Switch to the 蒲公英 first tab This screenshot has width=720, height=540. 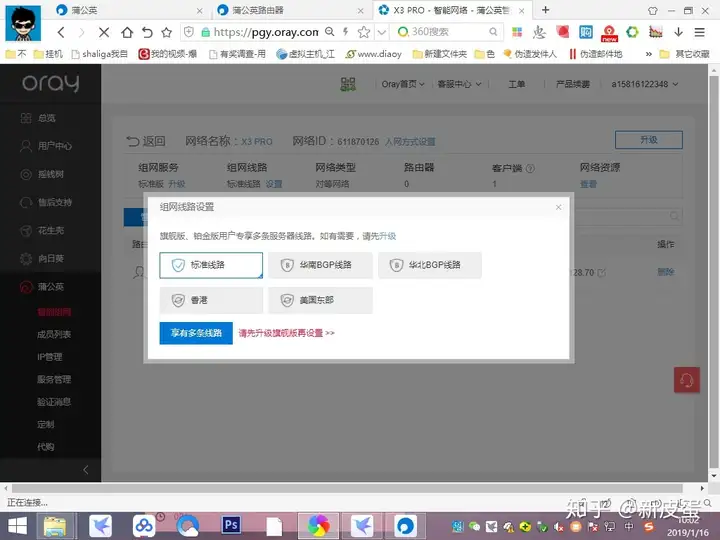click(129, 10)
